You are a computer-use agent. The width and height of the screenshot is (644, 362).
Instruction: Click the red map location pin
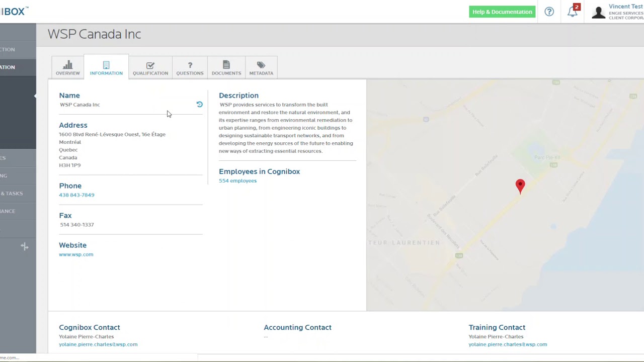click(520, 186)
